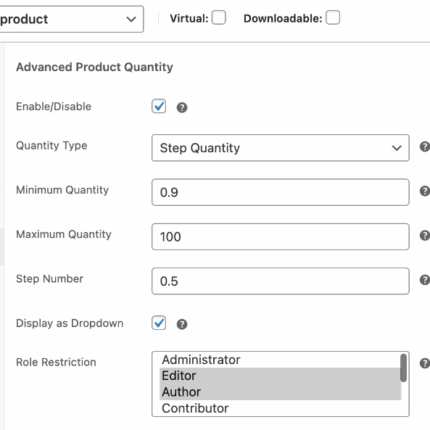Open the product type dropdown
The width and height of the screenshot is (430, 430).
(70, 19)
